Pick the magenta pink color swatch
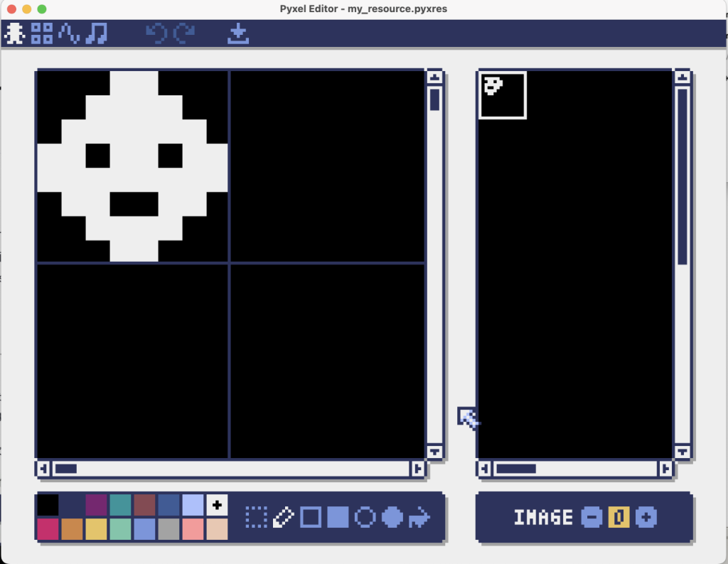The image size is (728, 564). coord(48,529)
